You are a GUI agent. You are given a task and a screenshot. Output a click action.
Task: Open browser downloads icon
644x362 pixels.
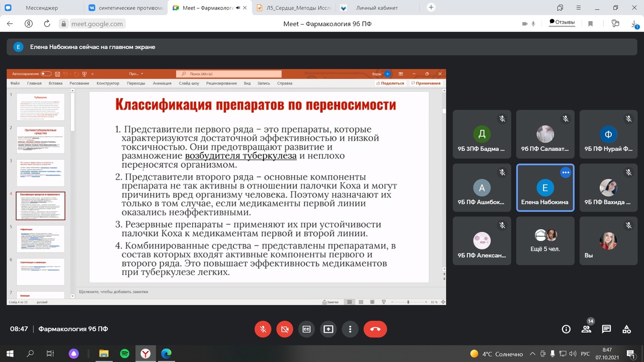coord(634,24)
